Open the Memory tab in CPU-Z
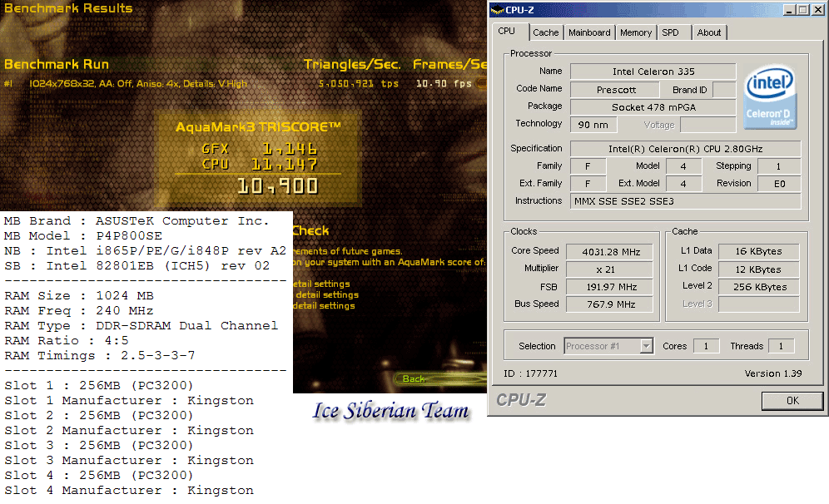Viewport: 829px width, 504px height. click(636, 32)
